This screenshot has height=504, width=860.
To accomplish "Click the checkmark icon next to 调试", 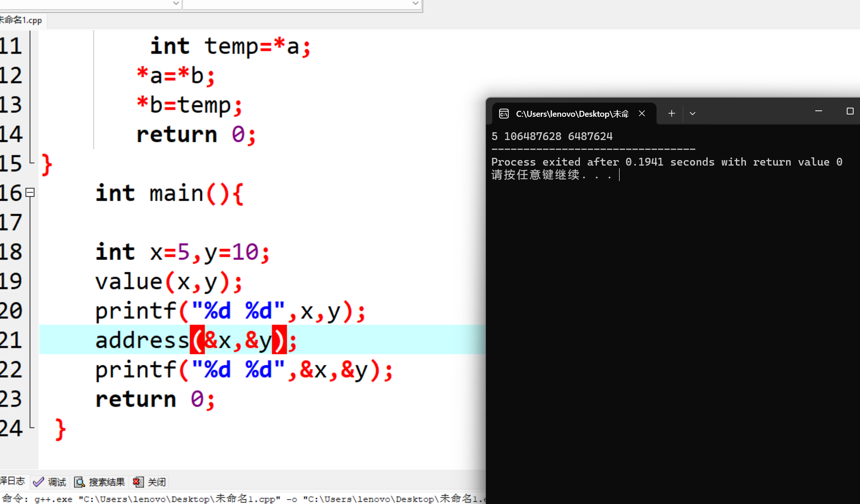I will tap(39, 482).
